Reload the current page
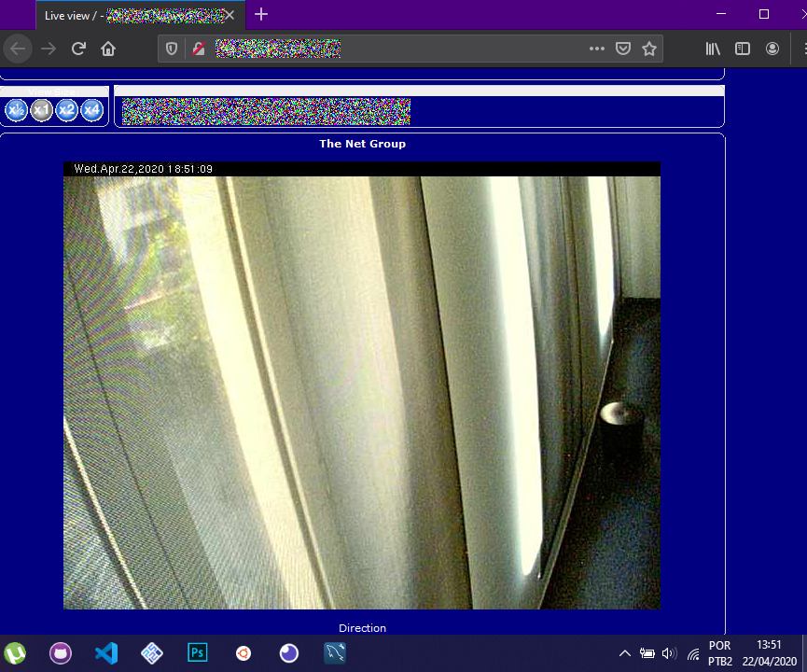This screenshot has width=807, height=672. 78,49
